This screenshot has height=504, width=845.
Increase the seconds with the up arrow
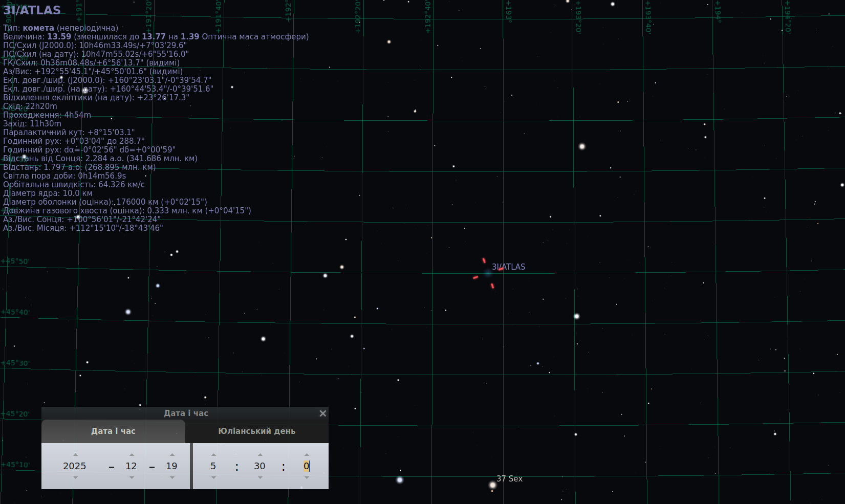coord(307,454)
